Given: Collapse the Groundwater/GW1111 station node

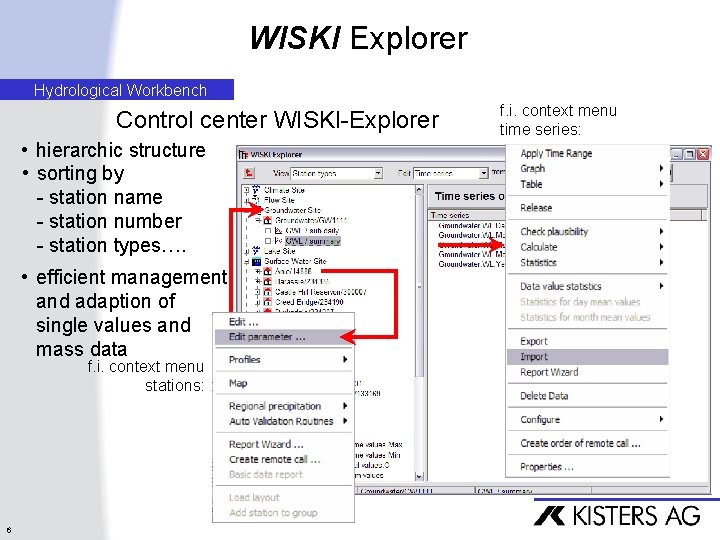Looking at the screenshot, I should click(258, 220).
